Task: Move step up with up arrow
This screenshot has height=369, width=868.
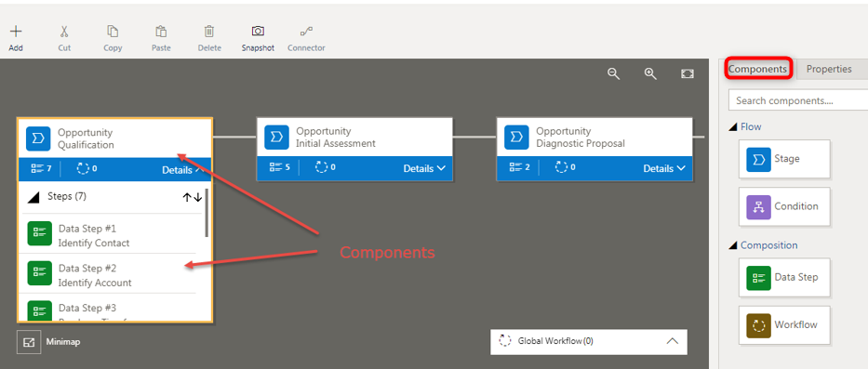Action: click(187, 197)
